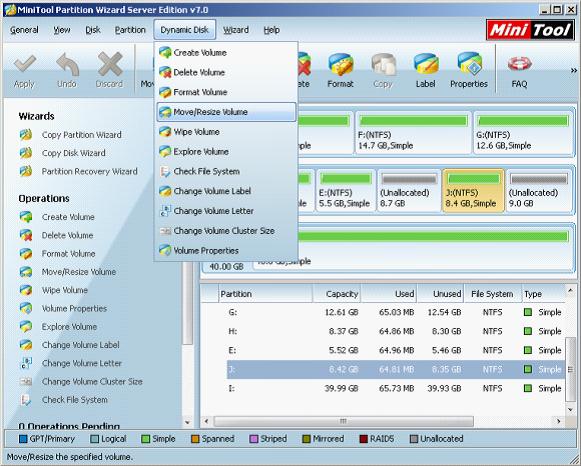Click Create Volume in Operations panel
Image resolution: width=581 pixels, height=466 pixels.
click(57, 217)
